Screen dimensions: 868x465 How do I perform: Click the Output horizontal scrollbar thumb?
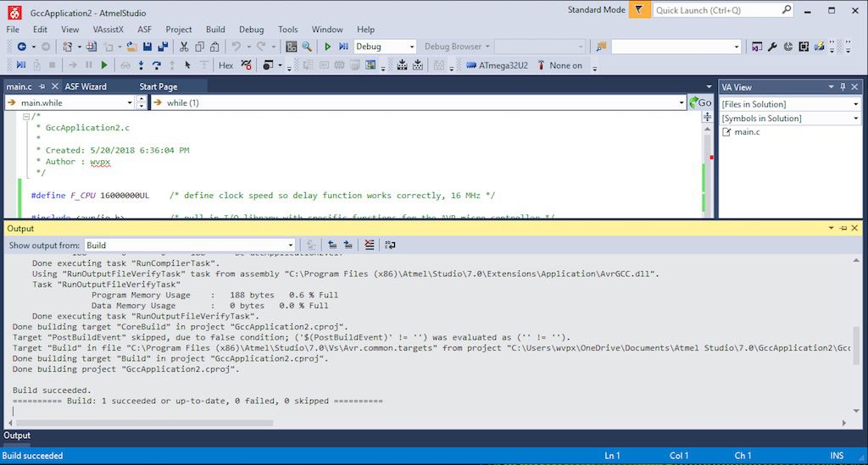(x=144, y=423)
